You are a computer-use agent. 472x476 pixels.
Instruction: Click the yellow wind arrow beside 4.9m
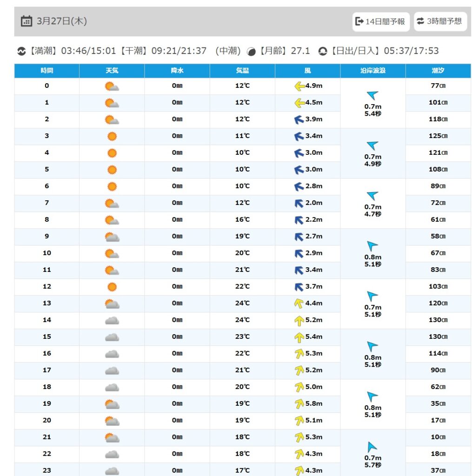(x=299, y=86)
